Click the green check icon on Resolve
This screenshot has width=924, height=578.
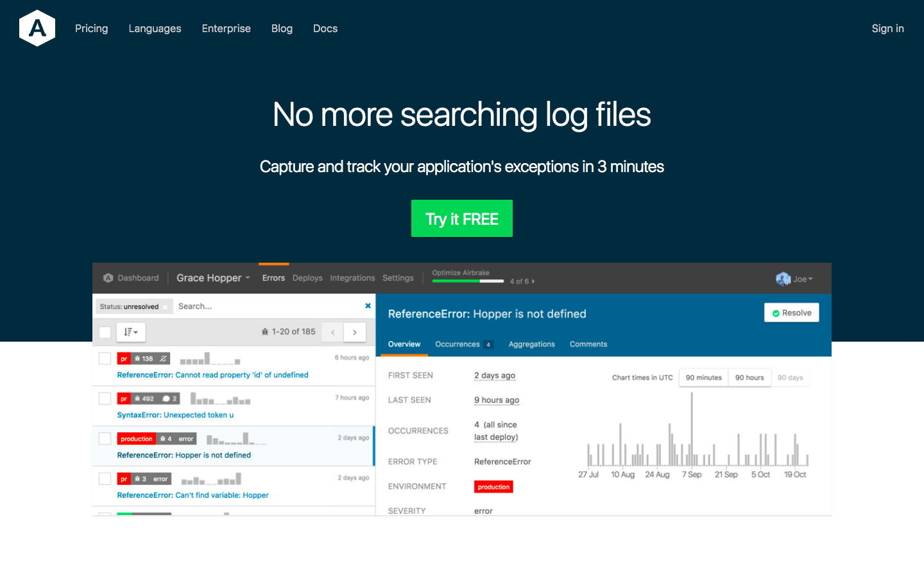tap(776, 313)
